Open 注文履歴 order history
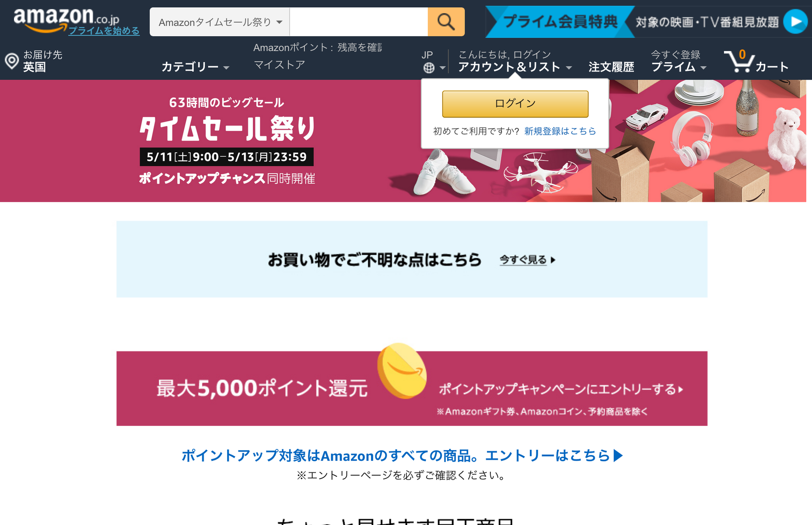This screenshot has width=812, height=525. (x=611, y=67)
